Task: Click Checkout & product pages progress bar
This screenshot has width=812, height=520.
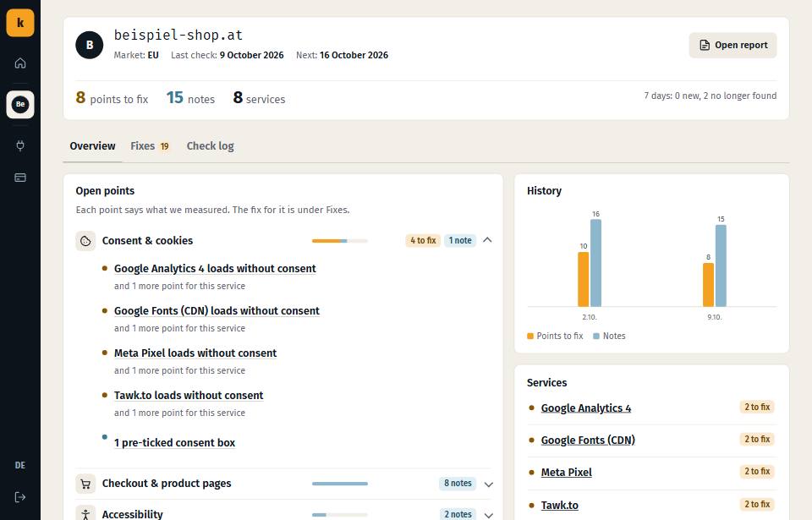Action: (x=340, y=484)
